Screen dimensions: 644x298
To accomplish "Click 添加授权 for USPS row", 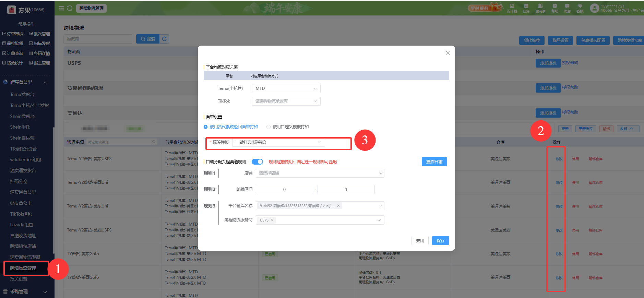I will 548,63.
